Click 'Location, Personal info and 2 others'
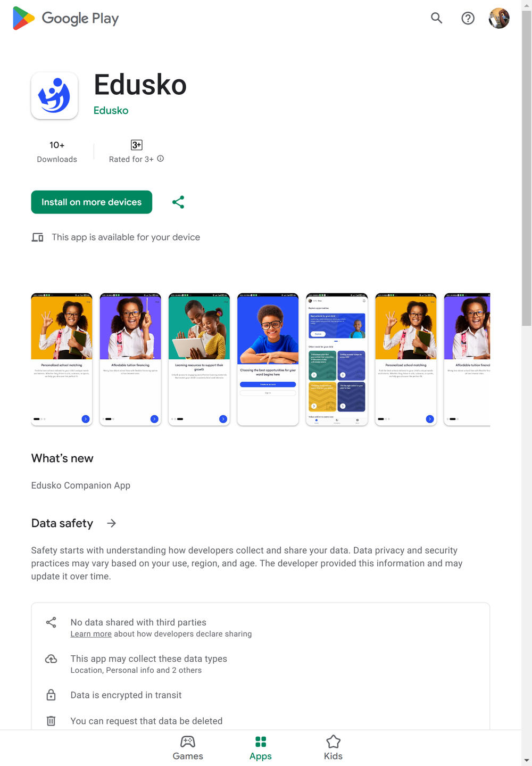 pos(136,670)
